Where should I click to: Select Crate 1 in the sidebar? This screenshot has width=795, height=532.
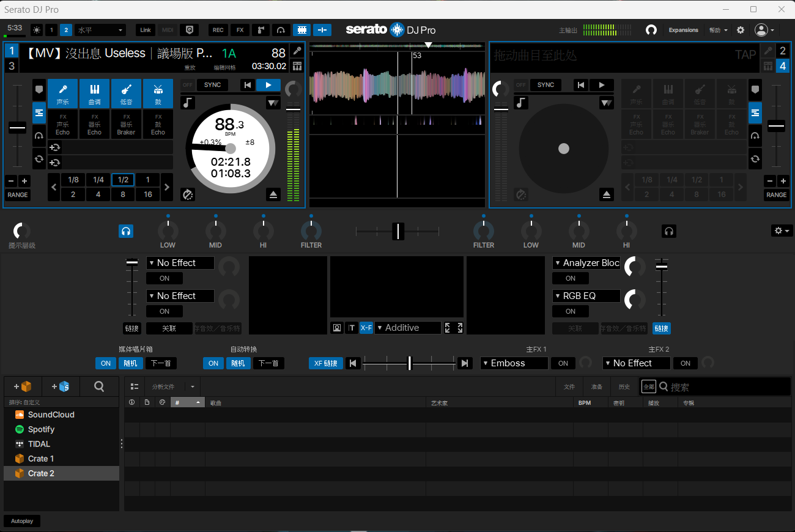(x=41, y=459)
